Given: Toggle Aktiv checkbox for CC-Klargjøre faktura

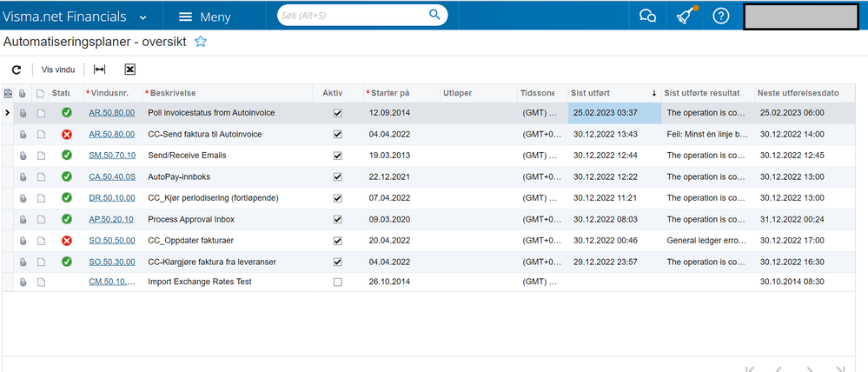Looking at the screenshot, I should 338,262.
